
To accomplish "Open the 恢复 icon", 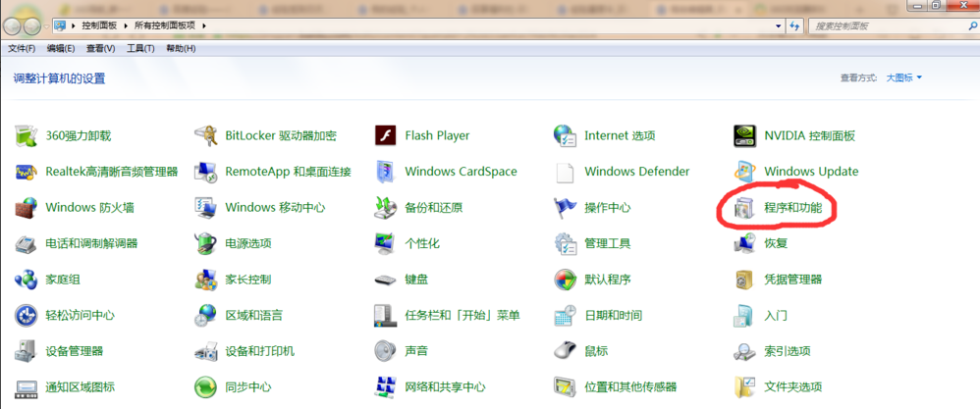I will 745,243.
